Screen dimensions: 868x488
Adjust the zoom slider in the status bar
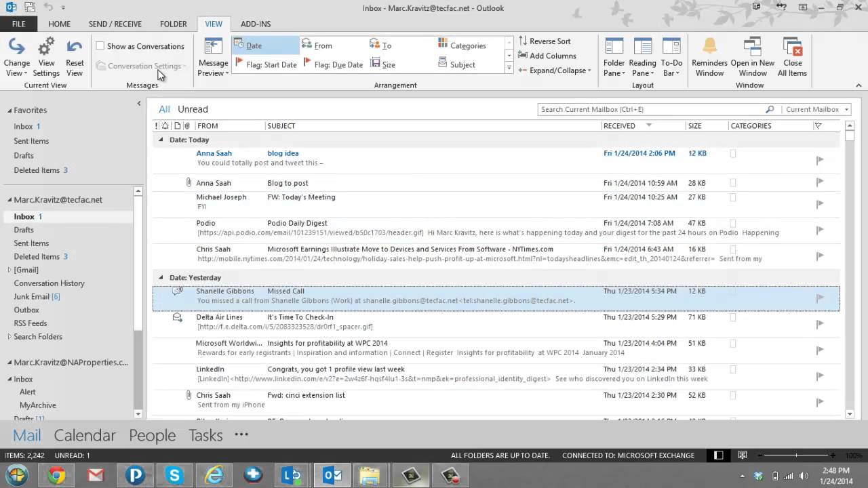(x=795, y=455)
